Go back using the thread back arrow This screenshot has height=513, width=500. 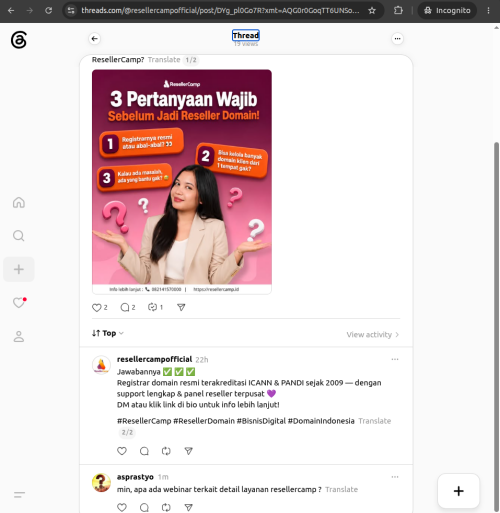95,39
